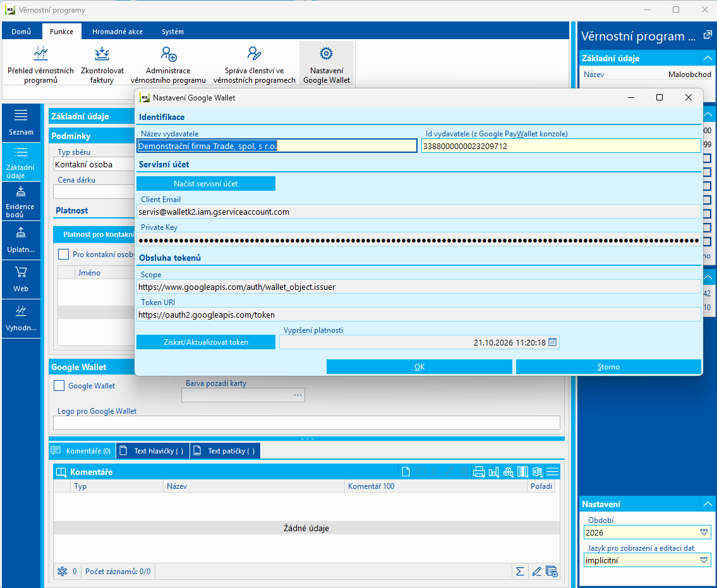Tick the Pro kontaktní osoby checkbox
This screenshot has width=717, height=588.
(x=64, y=255)
